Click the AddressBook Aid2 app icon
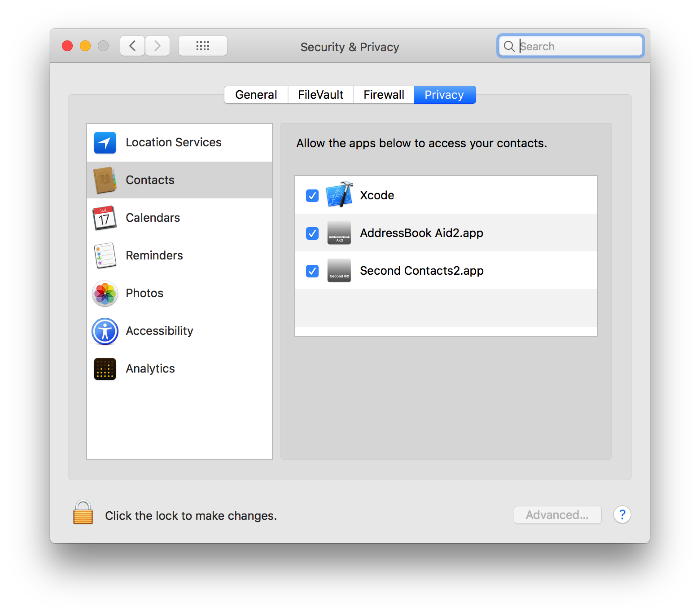This screenshot has height=615, width=700. click(x=339, y=233)
